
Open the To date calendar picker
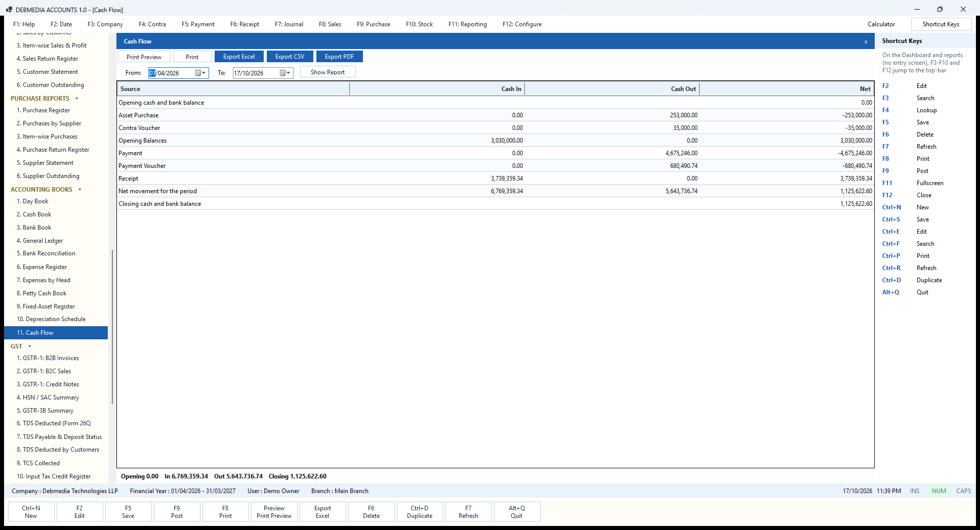pos(285,73)
